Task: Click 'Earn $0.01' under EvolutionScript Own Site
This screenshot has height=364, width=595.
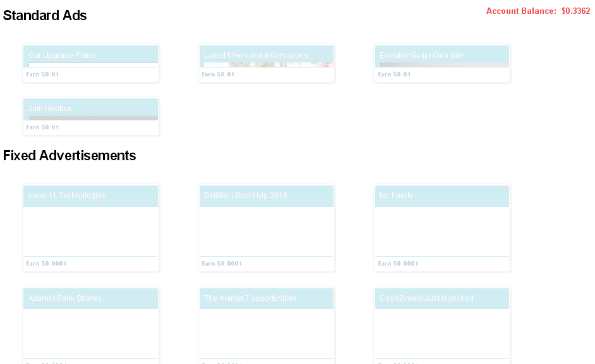Action: 394,74
